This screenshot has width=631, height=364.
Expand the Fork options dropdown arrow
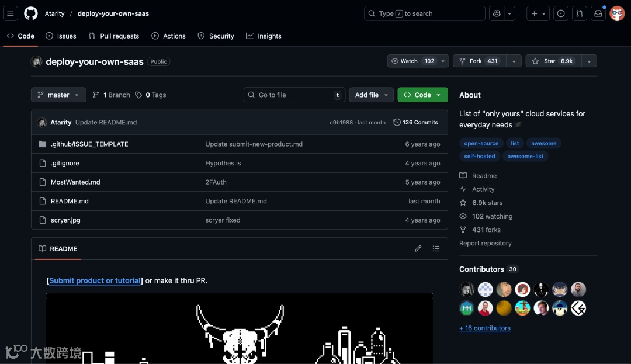click(514, 61)
